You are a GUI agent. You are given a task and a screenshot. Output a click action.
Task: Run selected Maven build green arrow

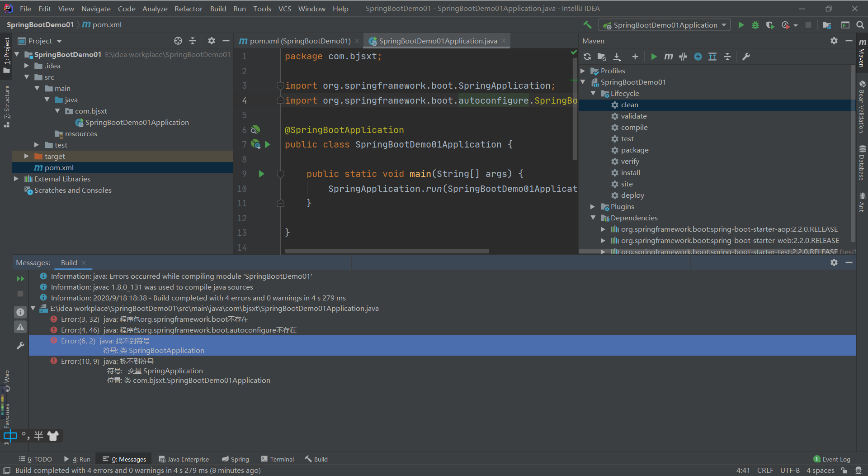pos(654,57)
